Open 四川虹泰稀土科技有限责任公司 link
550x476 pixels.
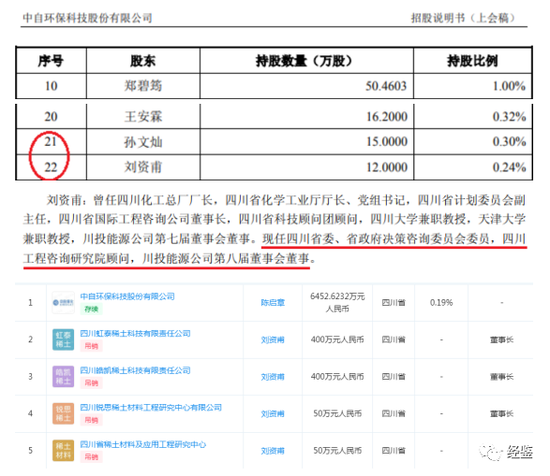click(135, 333)
